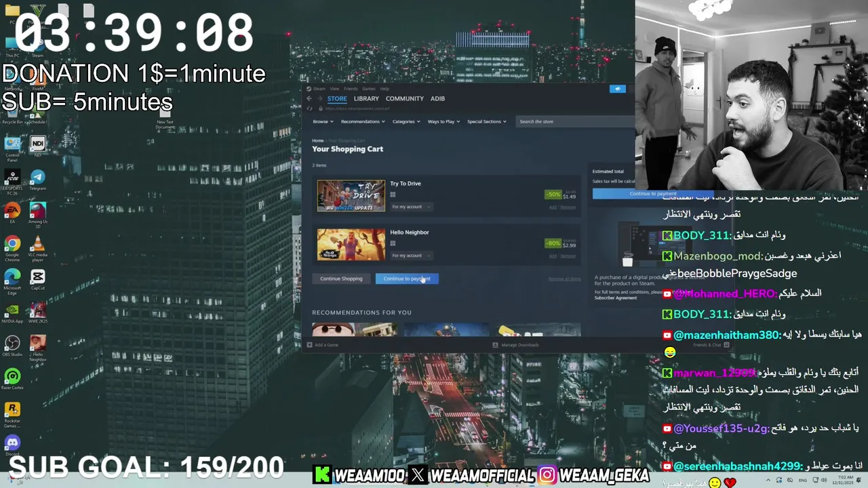The height and width of the screenshot is (488, 868).
Task: Expand the Categories dropdown
Action: [406, 121]
